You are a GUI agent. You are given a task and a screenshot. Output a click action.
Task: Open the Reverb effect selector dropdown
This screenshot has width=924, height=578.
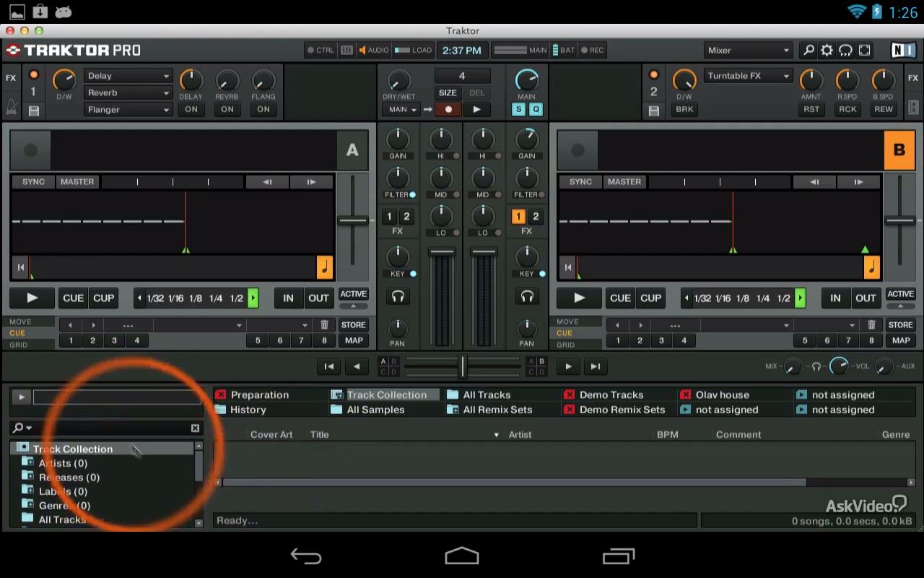pos(128,92)
